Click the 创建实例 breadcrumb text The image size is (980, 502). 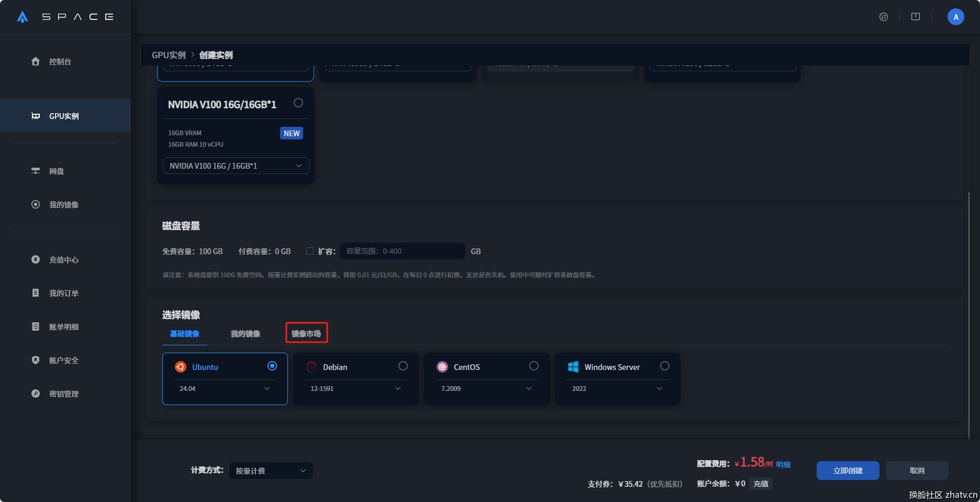pos(216,55)
